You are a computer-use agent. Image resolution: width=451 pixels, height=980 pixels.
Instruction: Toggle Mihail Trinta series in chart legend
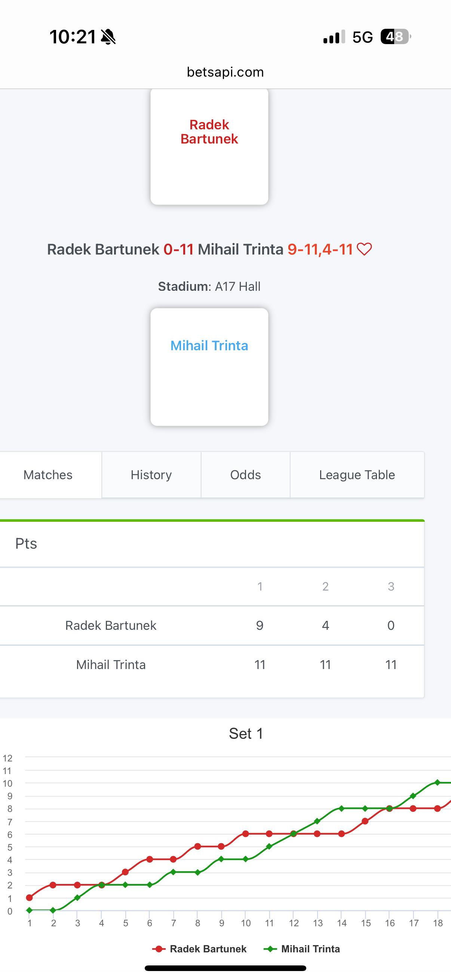pyautogui.click(x=302, y=949)
